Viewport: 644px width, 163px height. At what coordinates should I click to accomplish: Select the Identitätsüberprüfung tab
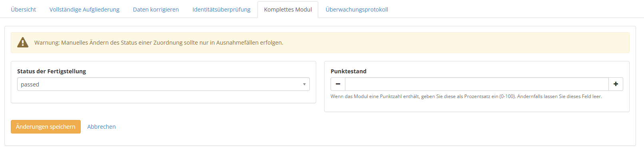[x=221, y=10]
